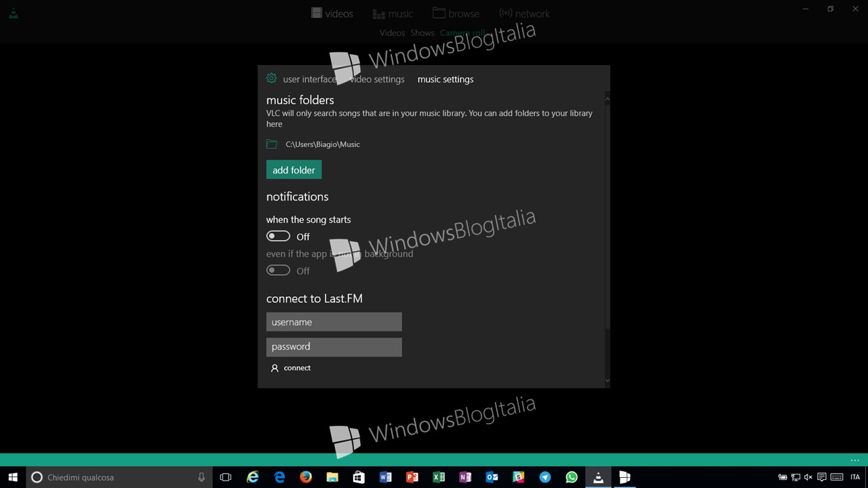Select the Videos sub-tab
This screenshot has width=868, height=488.
click(x=392, y=33)
